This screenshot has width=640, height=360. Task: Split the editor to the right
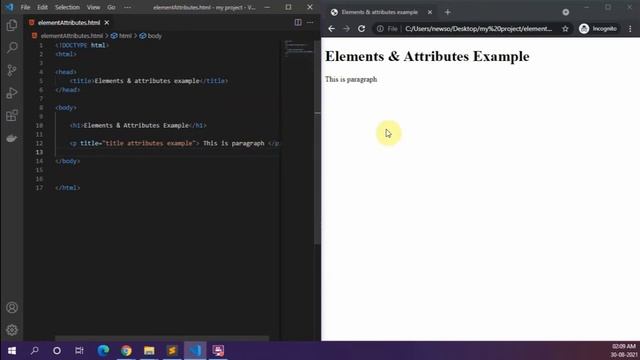(x=298, y=22)
